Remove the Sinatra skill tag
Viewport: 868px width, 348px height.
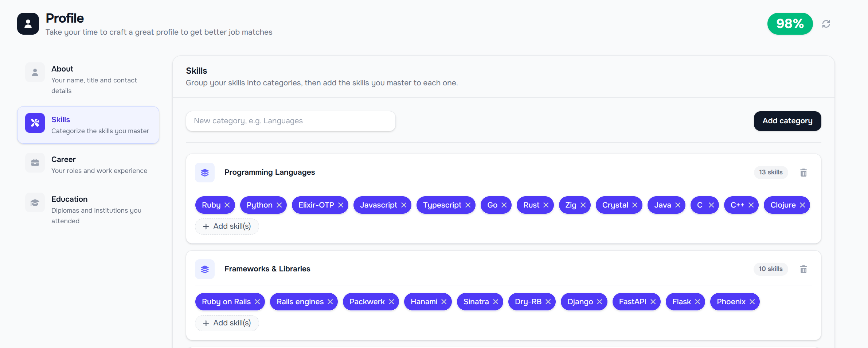(x=496, y=302)
